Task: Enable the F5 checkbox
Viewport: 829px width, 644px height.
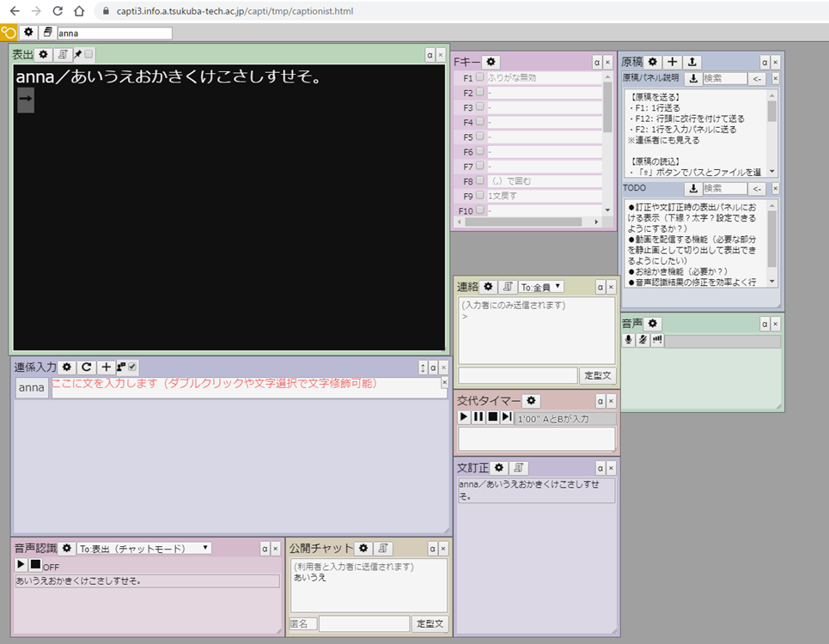Action: coord(479,137)
